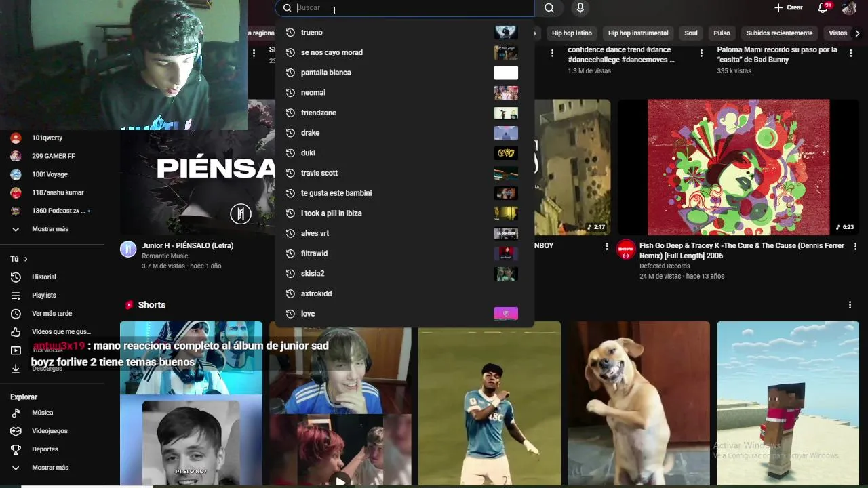Select the 'trueno' search suggestion
The width and height of the screenshot is (868, 488).
point(405,32)
